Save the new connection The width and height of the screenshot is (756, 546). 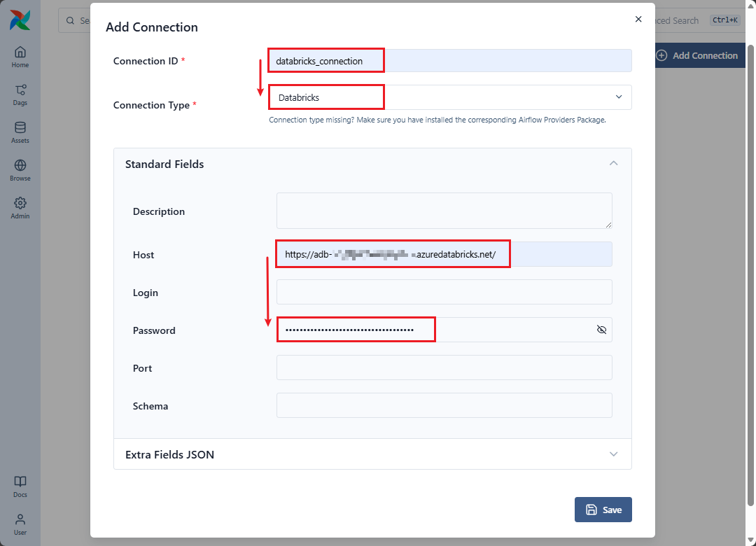click(603, 510)
